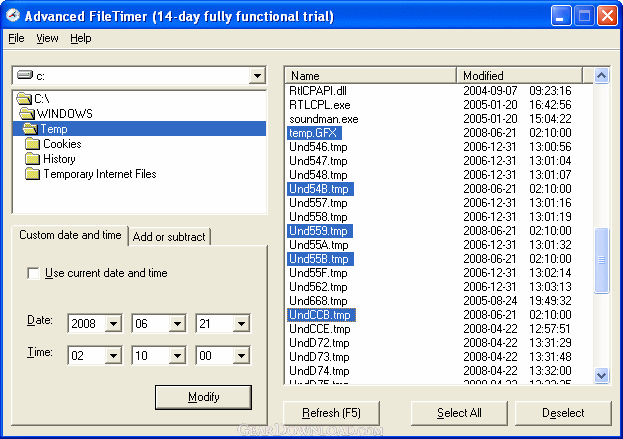
Task: Select the C:\ tree item
Action: (x=42, y=99)
